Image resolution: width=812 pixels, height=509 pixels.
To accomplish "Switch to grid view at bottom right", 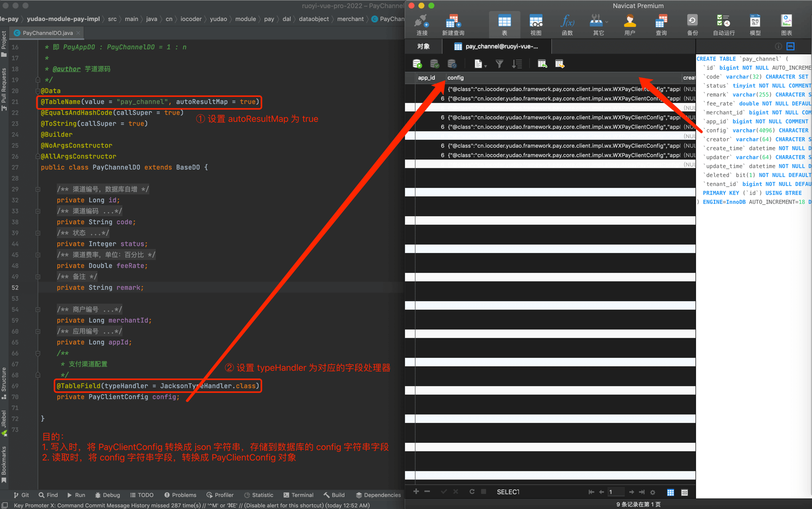I will click(670, 492).
